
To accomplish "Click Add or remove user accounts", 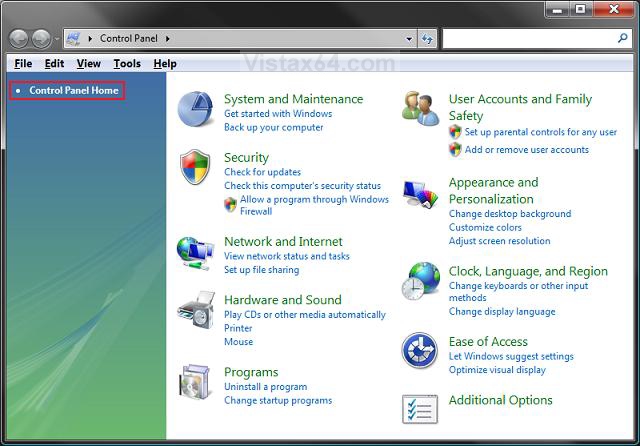I will point(527,150).
